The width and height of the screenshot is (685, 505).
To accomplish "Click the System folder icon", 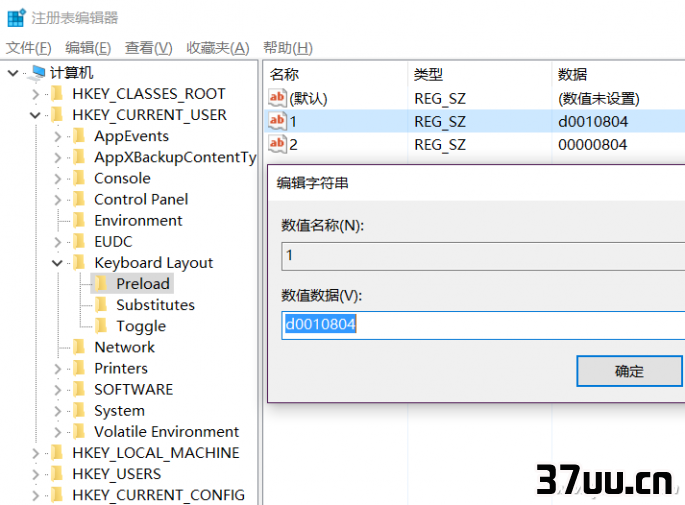I will [x=79, y=410].
